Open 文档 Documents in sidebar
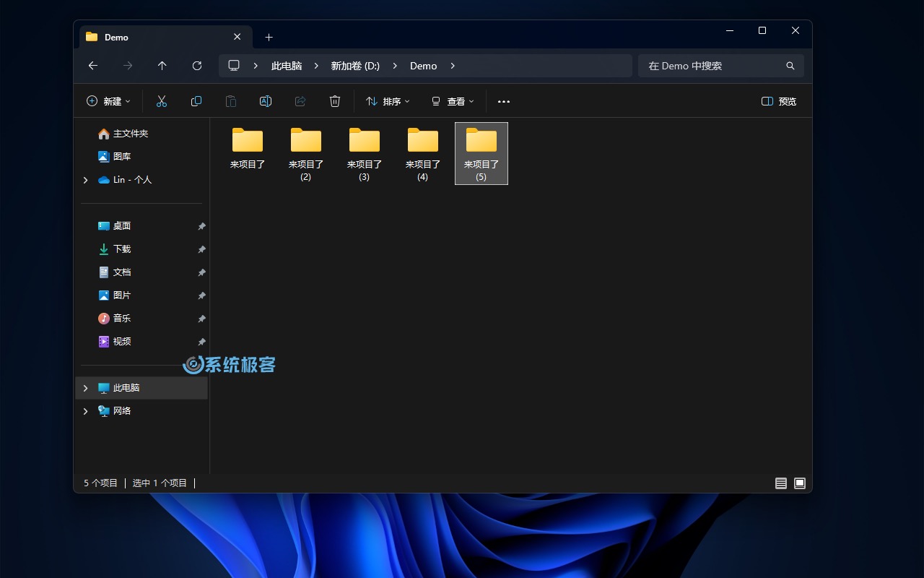Image resolution: width=924 pixels, height=578 pixels. [x=114, y=272]
